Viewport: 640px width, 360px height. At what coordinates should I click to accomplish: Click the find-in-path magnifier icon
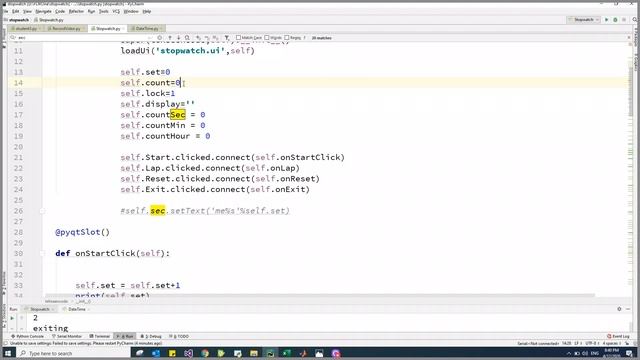tap(187, 38)
